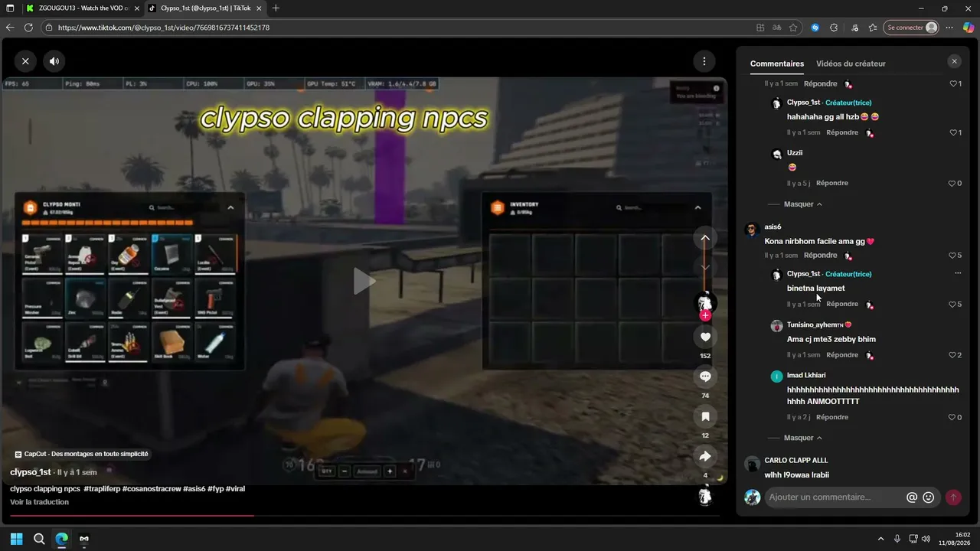Viewport: 980px width, 551px height.
Task: Open the Copilot sidebar icon
Action: pos(969,28)
